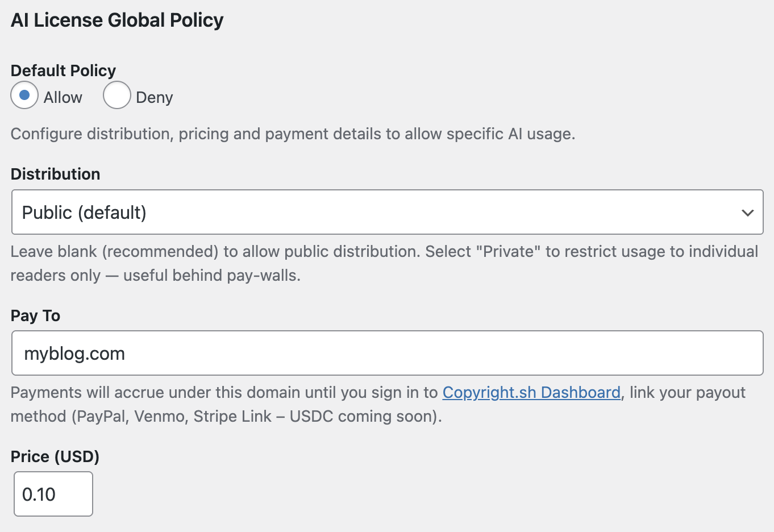Click the Pay To label
The image size is (774, 532).
point(35,315)
